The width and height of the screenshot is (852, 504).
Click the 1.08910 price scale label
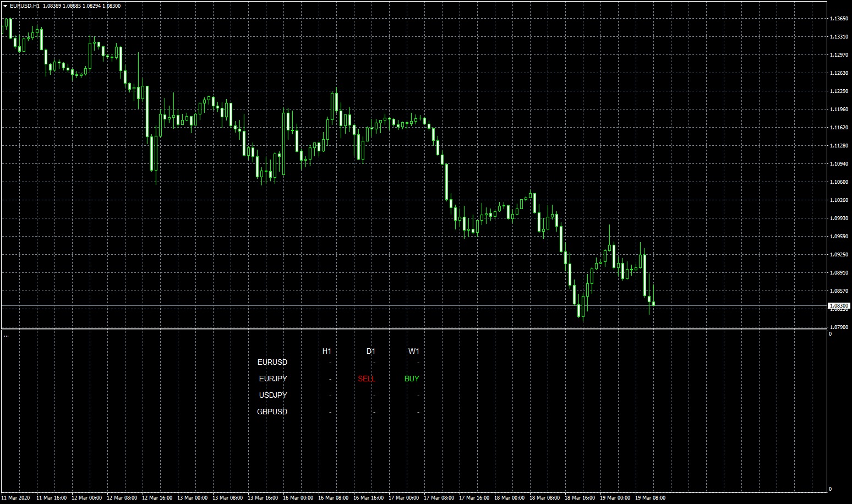tap(839, 273)
